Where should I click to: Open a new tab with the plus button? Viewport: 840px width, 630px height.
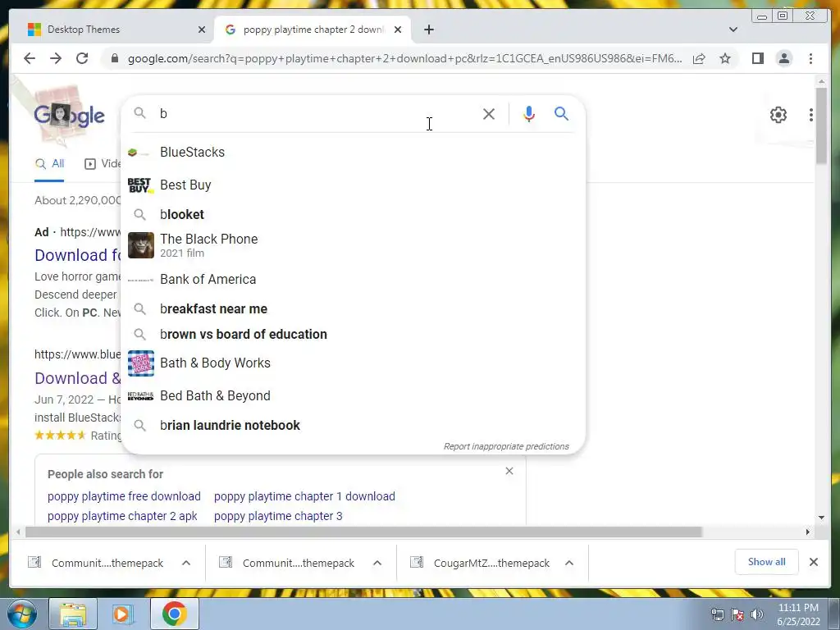428,30
